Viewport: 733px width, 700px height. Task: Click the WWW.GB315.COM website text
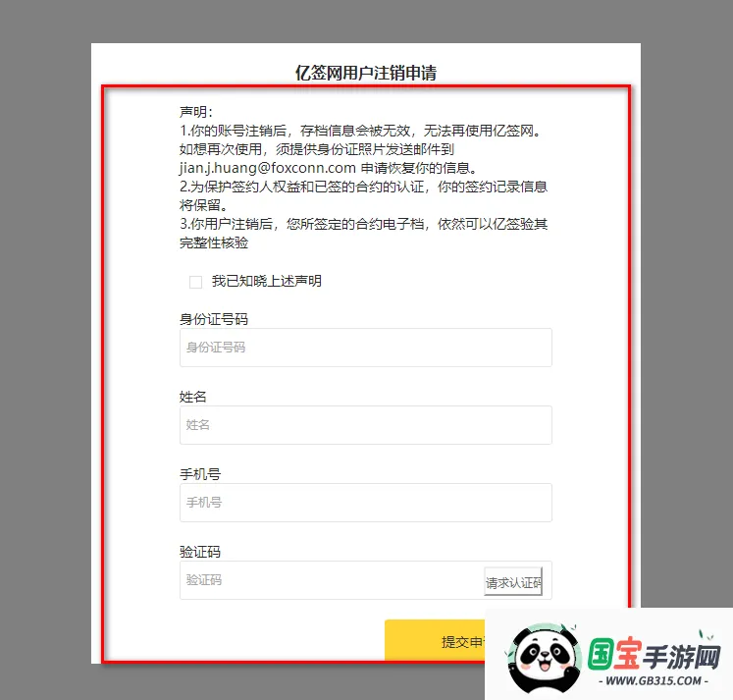pyautogui.click(x=654, y=681)
